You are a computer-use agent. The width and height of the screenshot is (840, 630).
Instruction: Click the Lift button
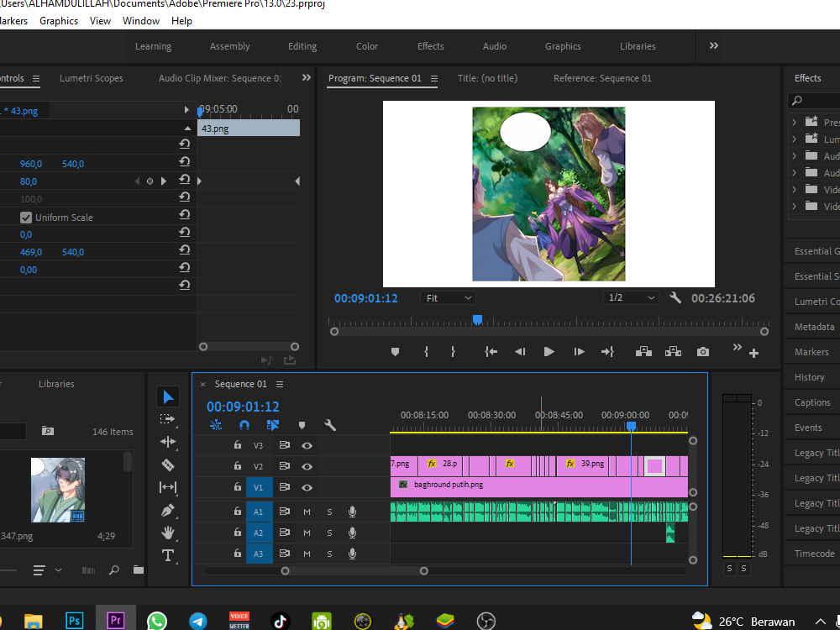tap(643, 352)
